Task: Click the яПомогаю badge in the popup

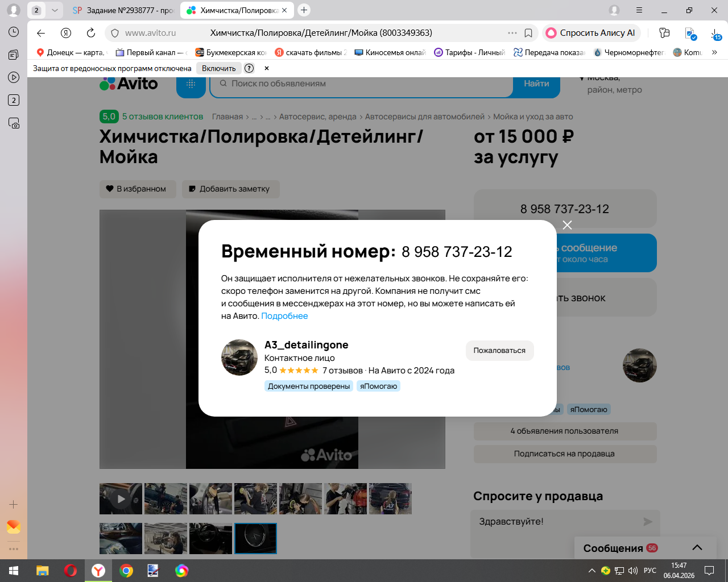Action: click(379, 386)
